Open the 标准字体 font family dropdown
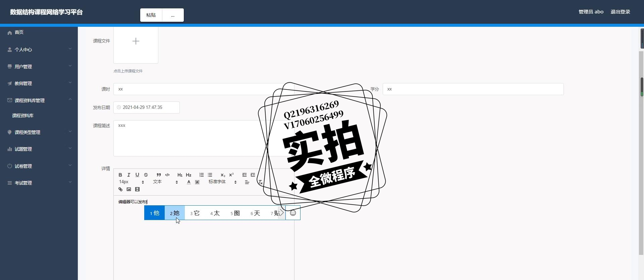The width and height of the screenshot is (644, 280). [x=223, y=182]
